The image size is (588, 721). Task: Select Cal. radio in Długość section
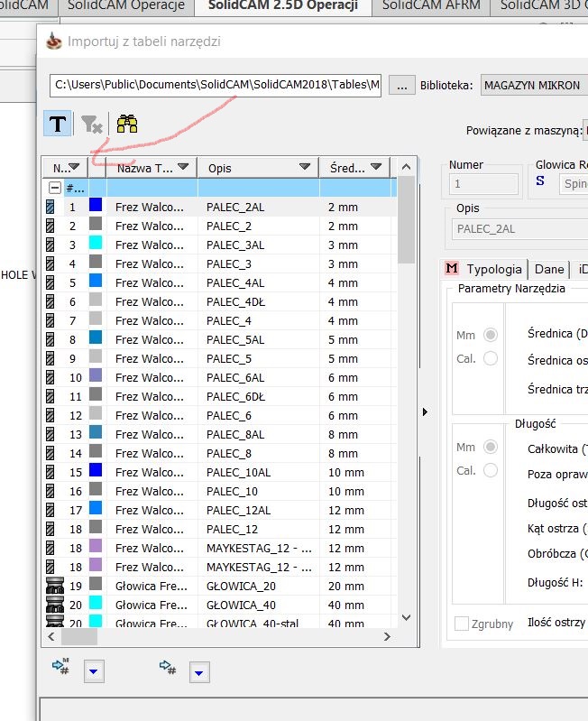tap(491, 470)
